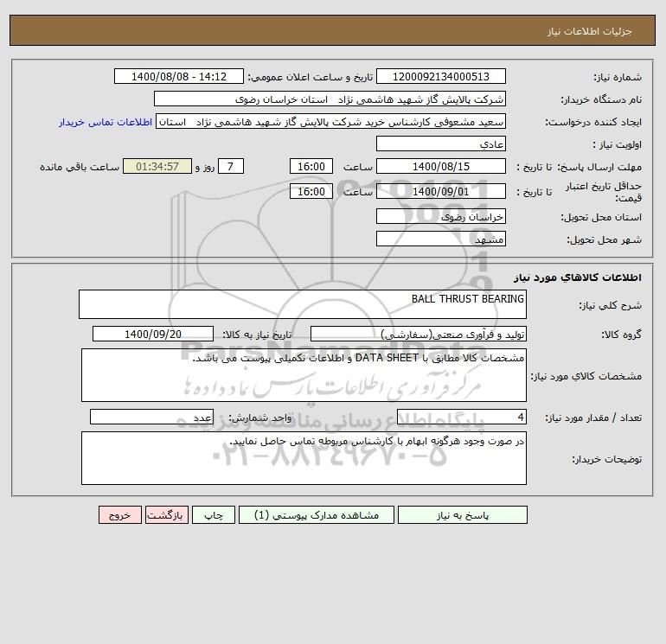Click the buyer organization name field

[330, 99]
